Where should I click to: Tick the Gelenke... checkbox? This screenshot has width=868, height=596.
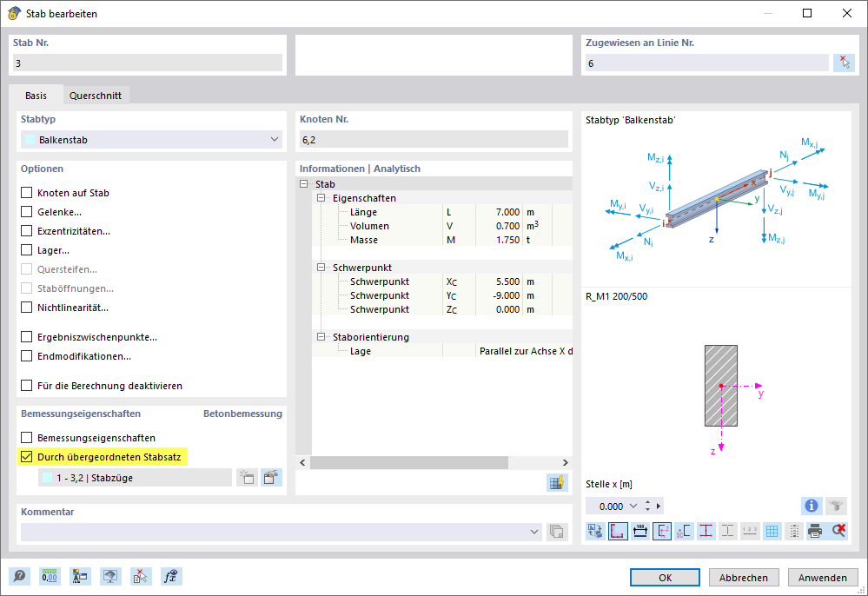pyautogui.click(x=27, y=212)
